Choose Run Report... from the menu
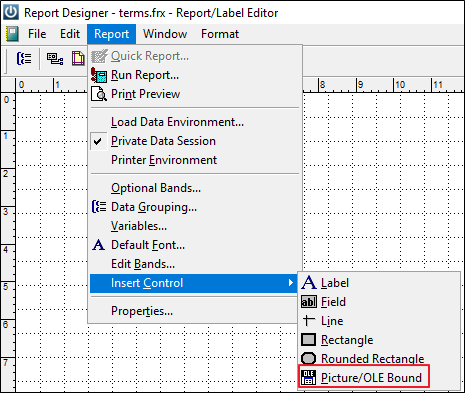 (195, 75)
